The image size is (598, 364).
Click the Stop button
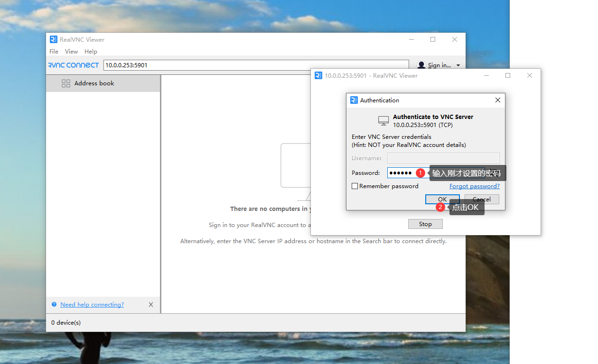point(425,224)
